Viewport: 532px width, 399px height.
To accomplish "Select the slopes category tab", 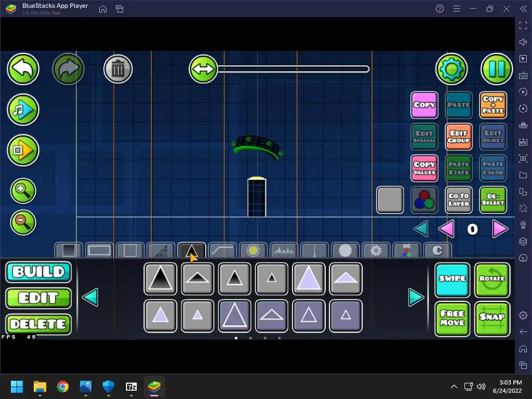I will (161, 250).
